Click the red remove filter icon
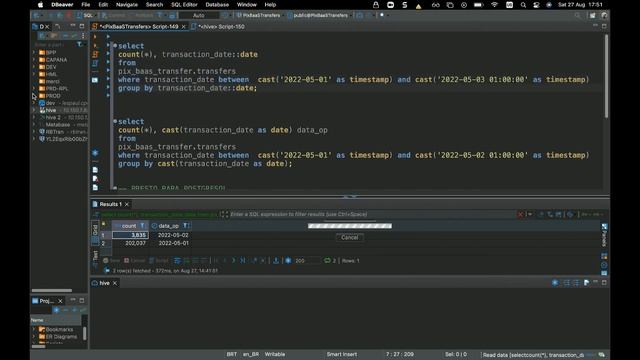This screenshot has height=360, width=640. click(520, 214)
